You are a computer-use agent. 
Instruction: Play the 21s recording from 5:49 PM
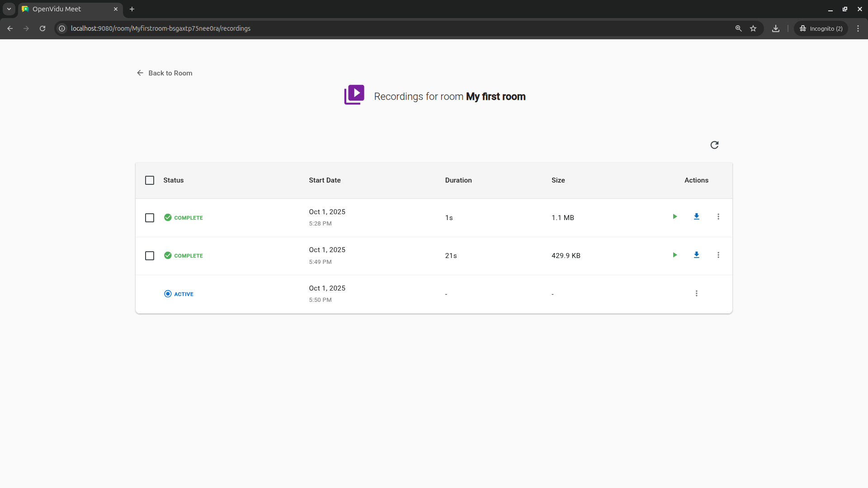(675, 255)
